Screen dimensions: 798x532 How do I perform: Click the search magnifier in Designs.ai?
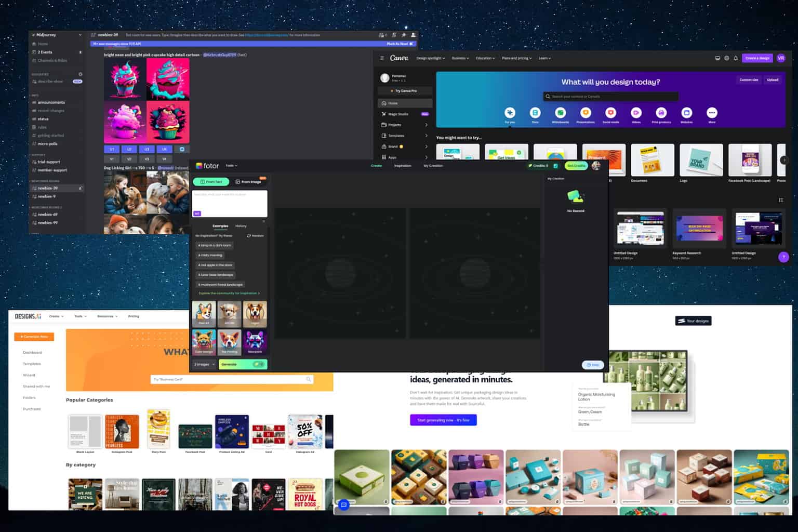point(309,379)
